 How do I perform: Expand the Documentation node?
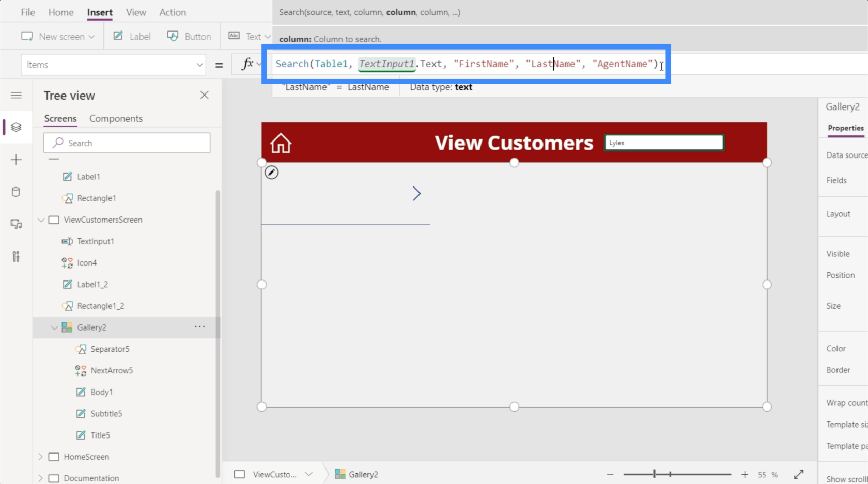(41, 478)
